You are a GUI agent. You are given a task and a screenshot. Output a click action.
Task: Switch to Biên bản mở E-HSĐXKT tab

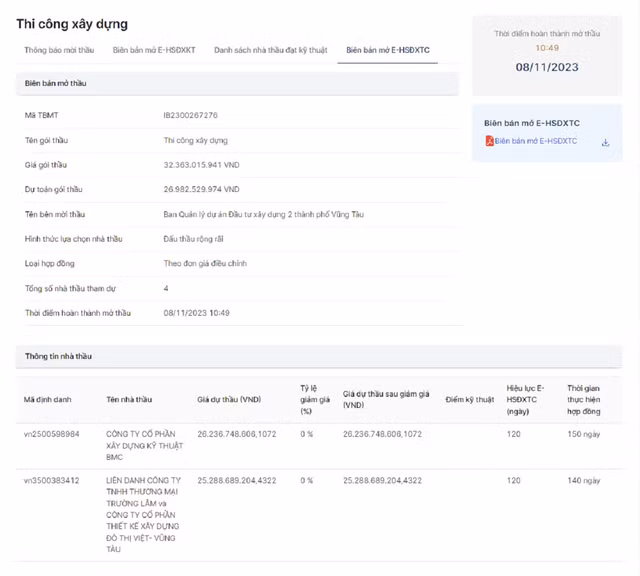154,49
